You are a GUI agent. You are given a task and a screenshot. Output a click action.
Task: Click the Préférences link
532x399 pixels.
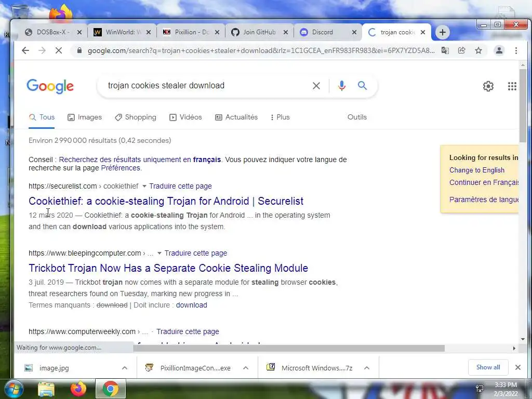pyautogui.click(x=121, y=168)
